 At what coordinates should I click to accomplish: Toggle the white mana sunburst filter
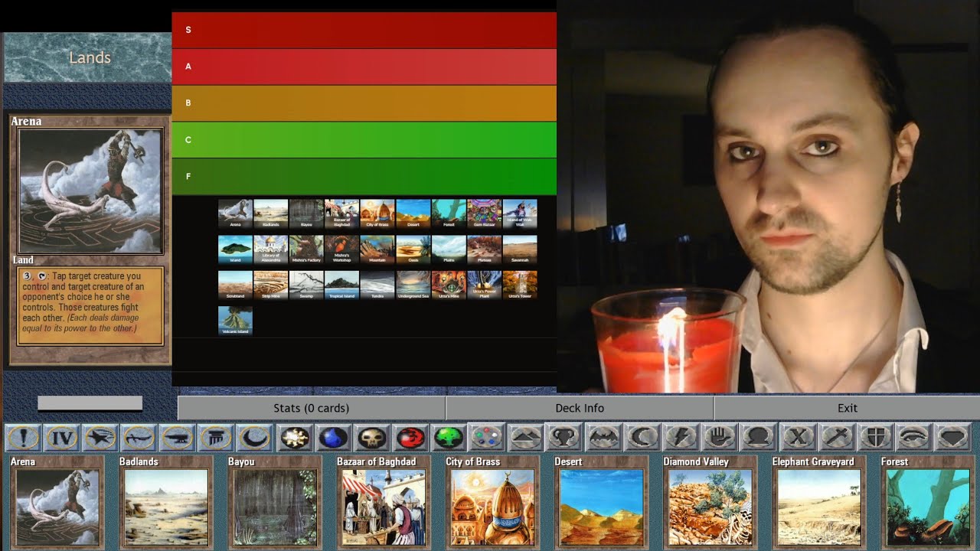pyautogui.click(x=294, y=438)
